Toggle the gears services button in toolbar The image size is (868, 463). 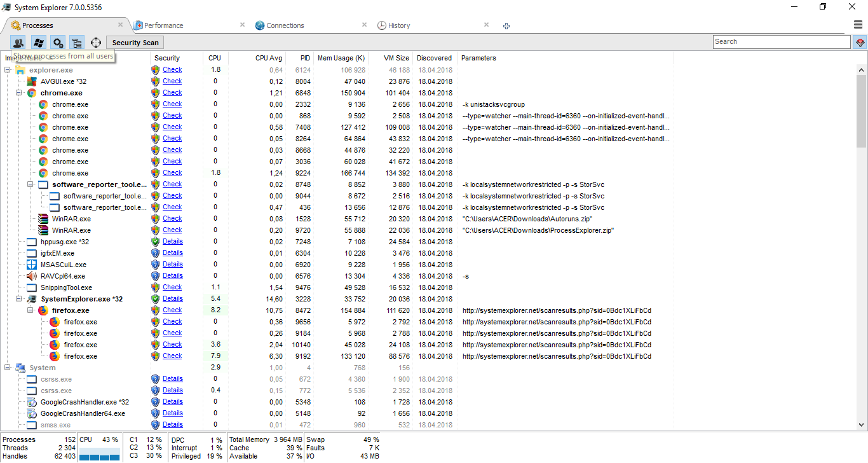click(x=58, y=43)
